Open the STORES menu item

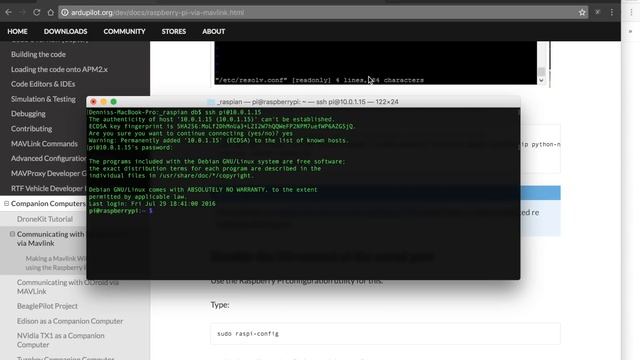click(173, 31)
